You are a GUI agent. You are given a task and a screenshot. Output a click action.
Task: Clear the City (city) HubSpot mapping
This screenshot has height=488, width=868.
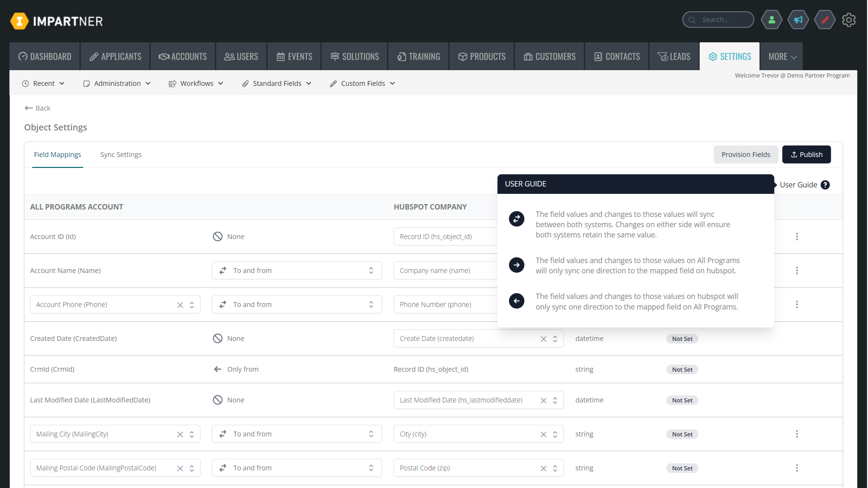(543, 434)
